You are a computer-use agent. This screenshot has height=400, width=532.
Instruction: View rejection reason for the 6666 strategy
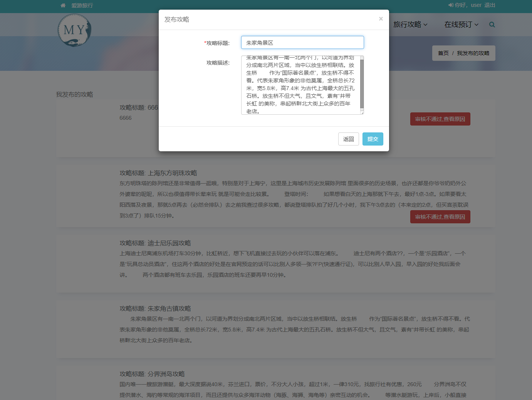440,119
